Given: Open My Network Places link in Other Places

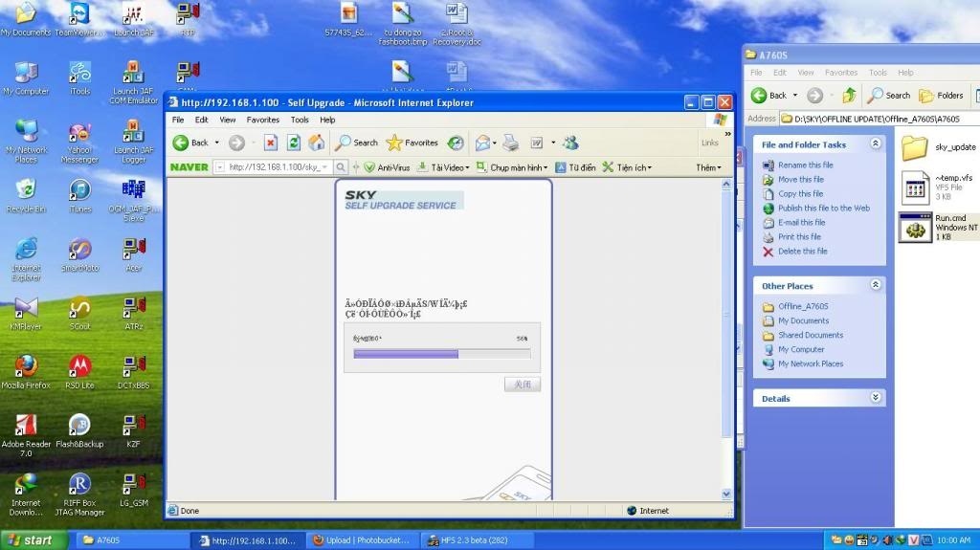Looking at the screenshot, I should [x=811, y=363].
